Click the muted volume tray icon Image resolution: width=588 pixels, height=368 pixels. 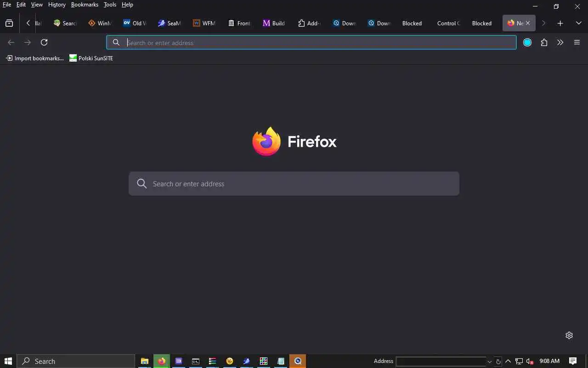click(x=530, y=361)
